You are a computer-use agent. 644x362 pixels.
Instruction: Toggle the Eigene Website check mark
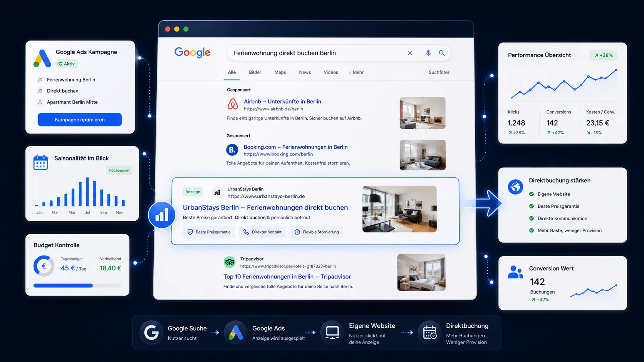(532, 194)
